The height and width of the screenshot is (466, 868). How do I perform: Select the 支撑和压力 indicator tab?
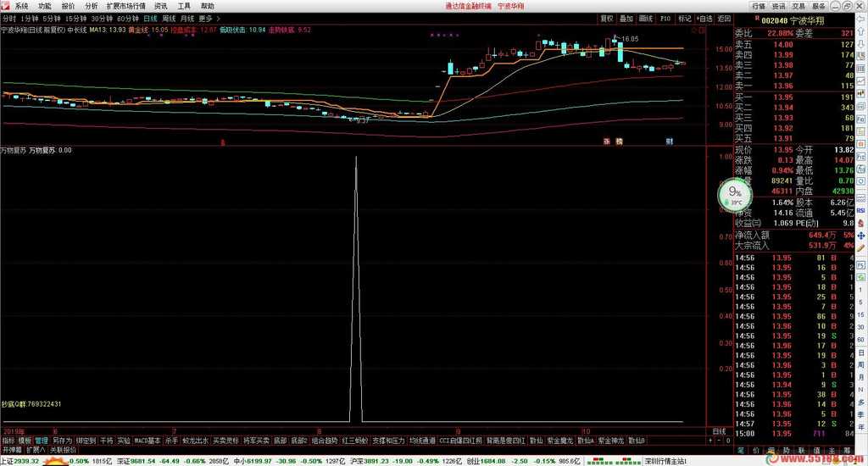[388, 441]
